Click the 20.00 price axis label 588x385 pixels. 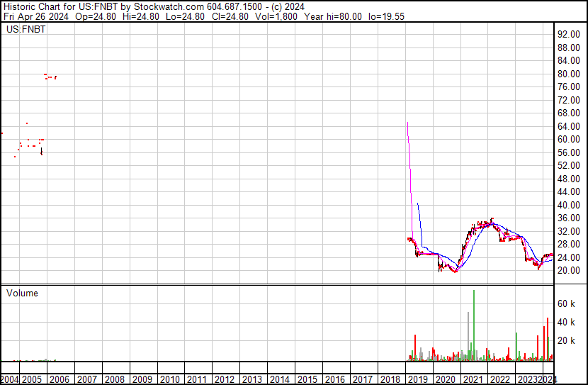(x=569, y=271)
